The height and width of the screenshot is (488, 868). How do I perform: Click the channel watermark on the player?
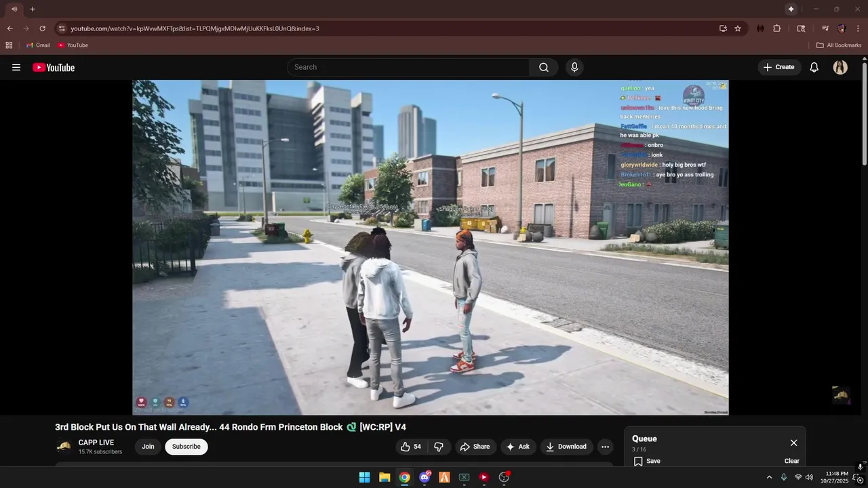(841, 395)
